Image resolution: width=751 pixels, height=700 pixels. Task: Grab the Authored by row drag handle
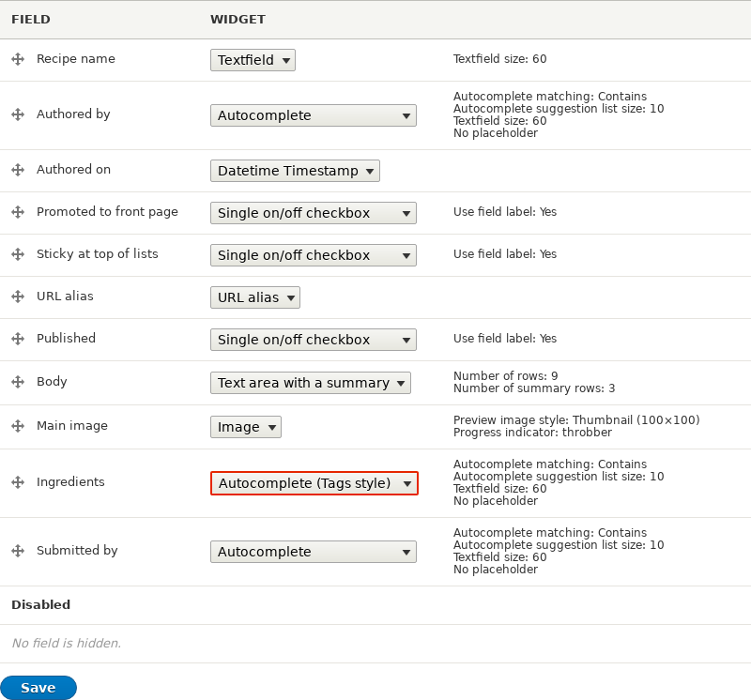tap(18, 114)
